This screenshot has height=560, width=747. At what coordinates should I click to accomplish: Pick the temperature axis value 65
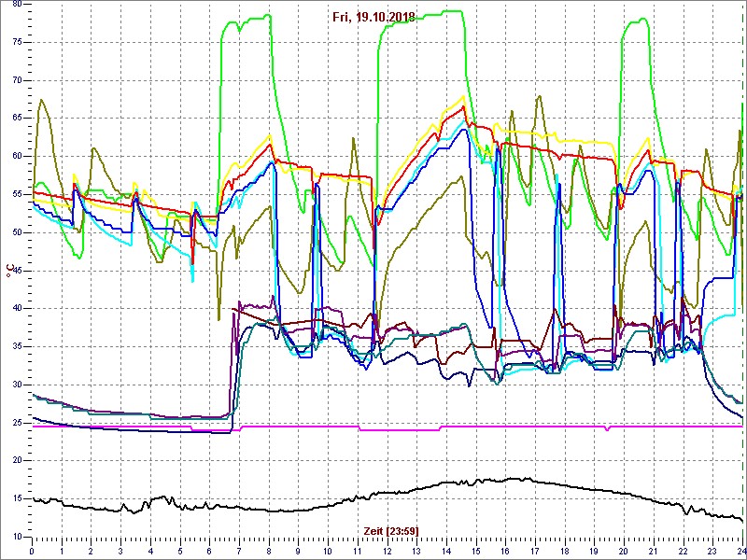(x=16, y=119)
